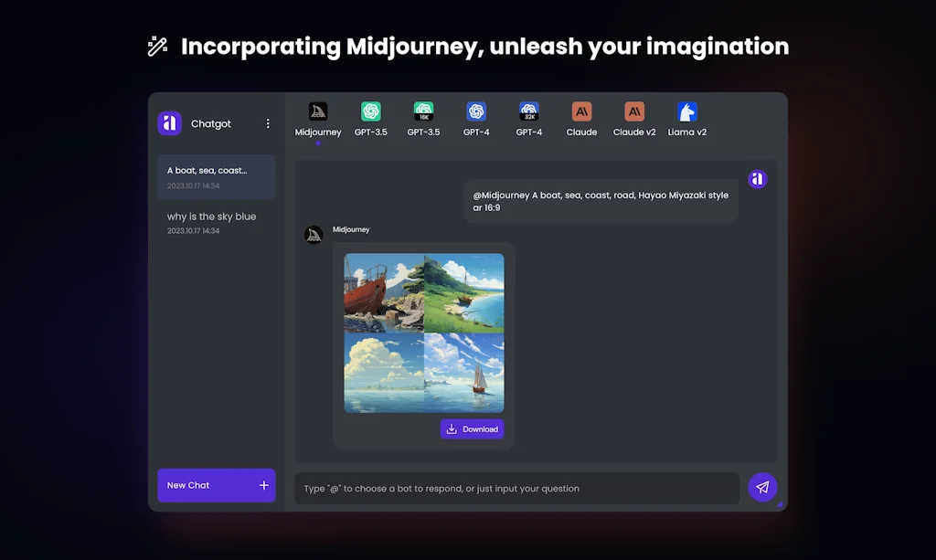The image size is (936, 560).
Task: Start a New Chat
Action: 216,485
